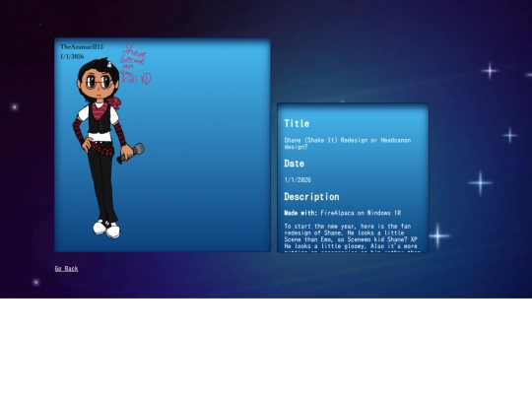Click the Date heading
The width and height of the screenshot is (532, 399).
click(295, 164)
